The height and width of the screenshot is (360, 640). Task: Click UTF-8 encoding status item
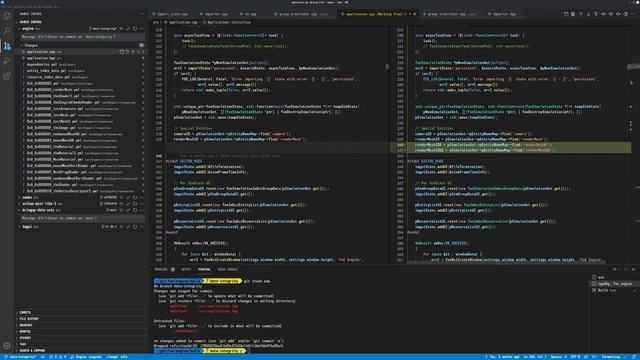point(575,357)
